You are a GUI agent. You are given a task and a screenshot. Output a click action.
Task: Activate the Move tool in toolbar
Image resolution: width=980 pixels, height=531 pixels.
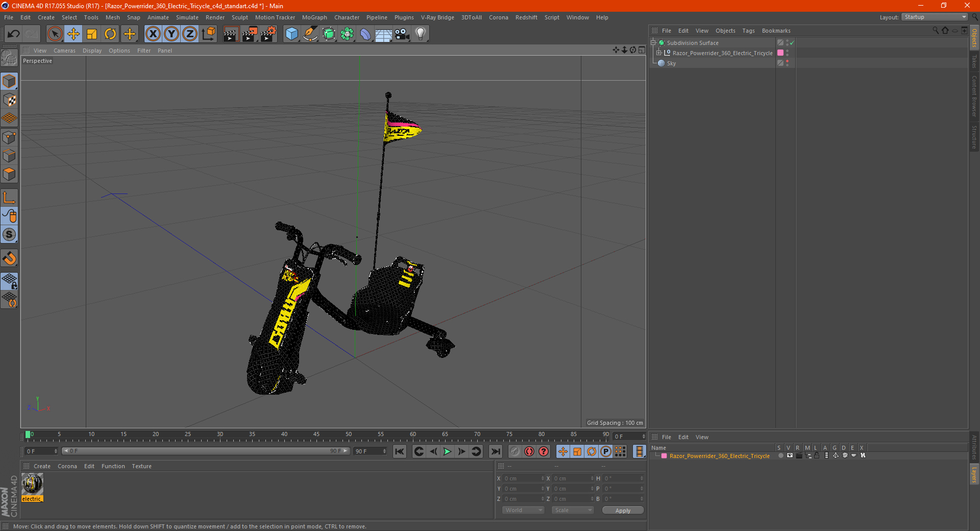pyautogui.click(x=73, y=34)
